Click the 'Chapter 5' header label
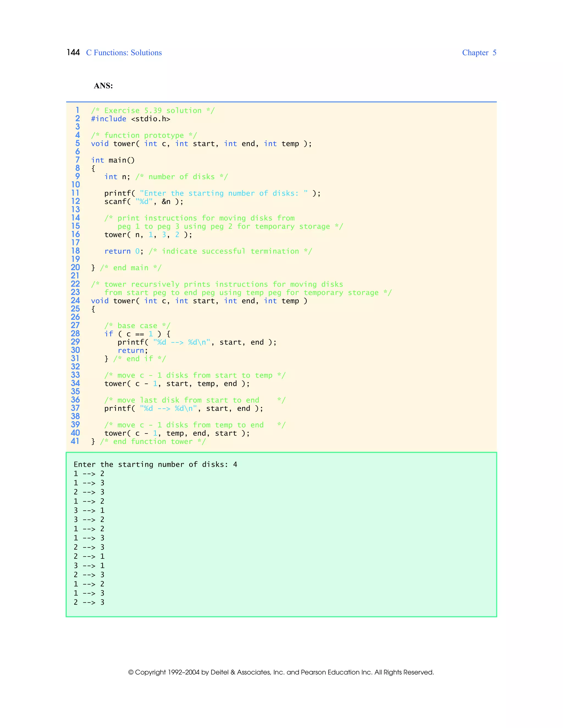Screen dimensions: 563x728 (x=479, y=53)
